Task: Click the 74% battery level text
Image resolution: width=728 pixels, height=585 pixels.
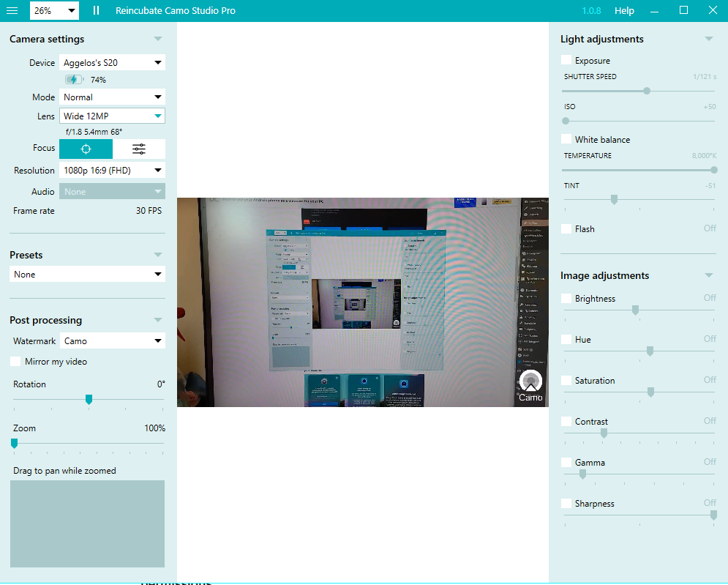Action: (x=99, y=80)
